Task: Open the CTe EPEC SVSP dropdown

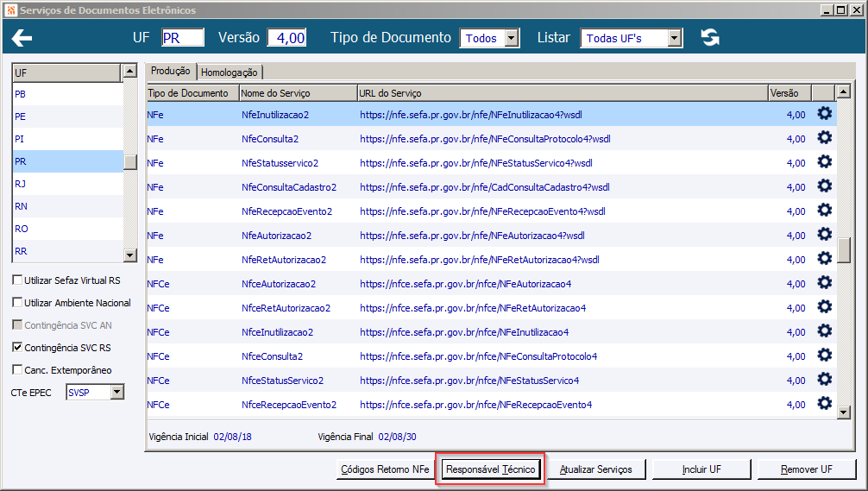Action: tap(116, 392)
